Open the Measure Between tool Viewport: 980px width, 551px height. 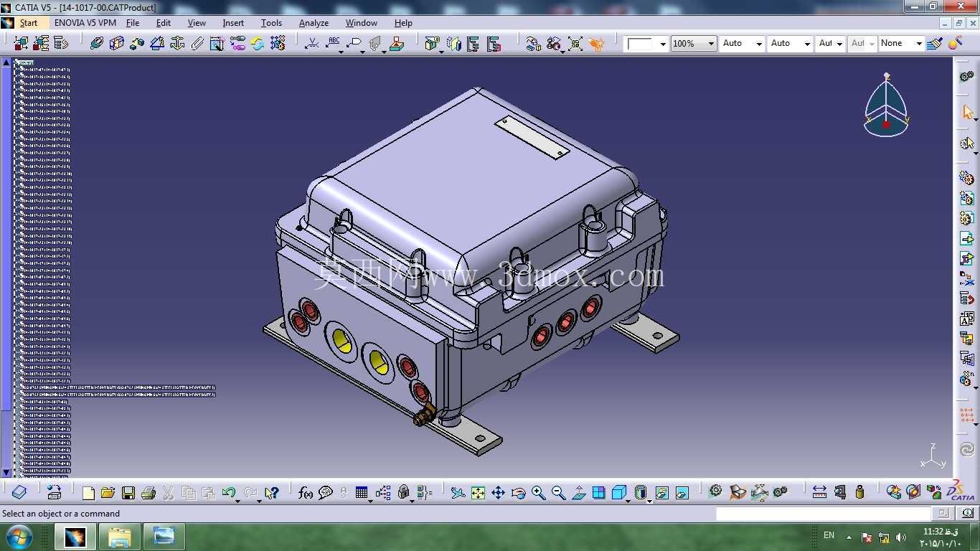pyautogui.click(x=819, y=492)
